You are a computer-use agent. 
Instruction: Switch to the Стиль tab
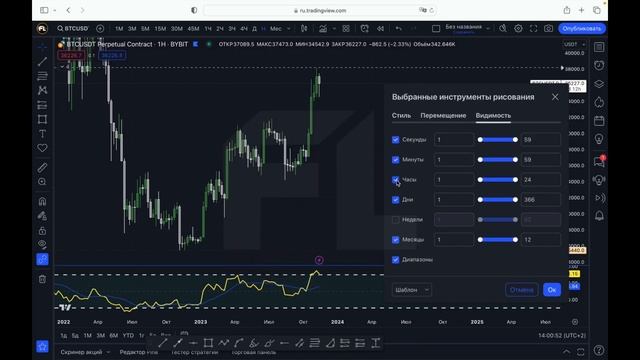click(401, 116)
